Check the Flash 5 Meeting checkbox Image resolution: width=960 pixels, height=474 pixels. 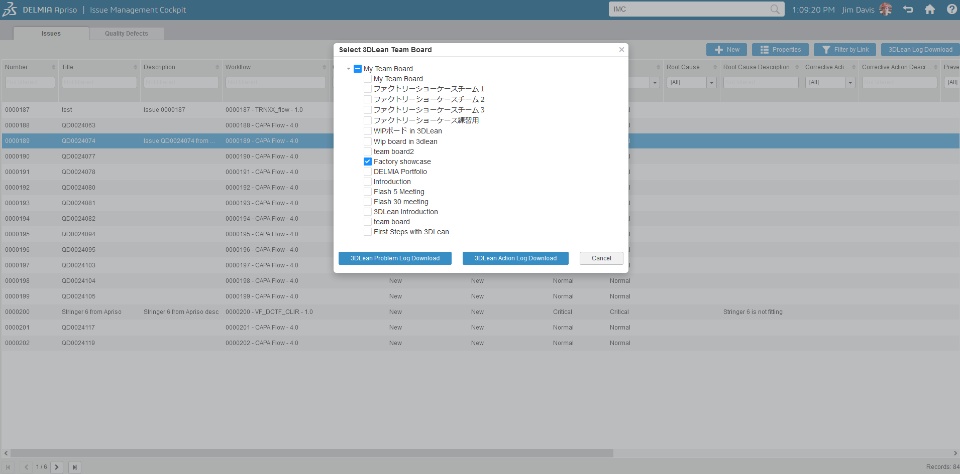click(x=367, y=192)
